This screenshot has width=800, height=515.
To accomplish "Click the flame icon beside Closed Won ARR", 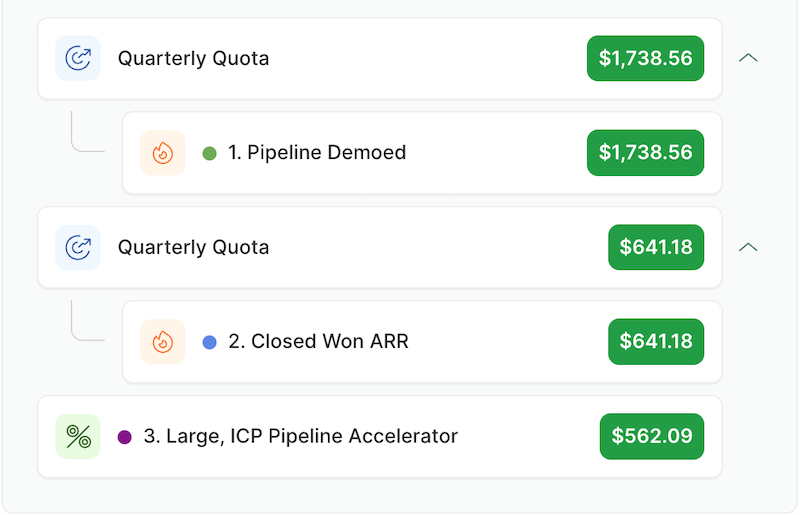I will [x=163, y=341].
